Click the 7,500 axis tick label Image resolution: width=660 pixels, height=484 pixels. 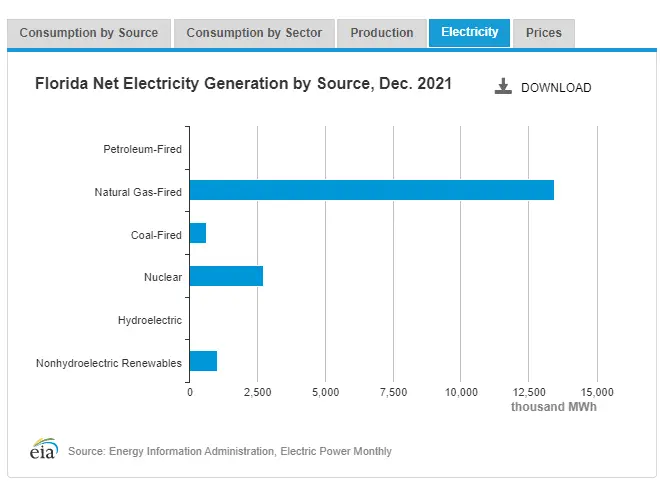pyautogui.click(x=394, y=392)
